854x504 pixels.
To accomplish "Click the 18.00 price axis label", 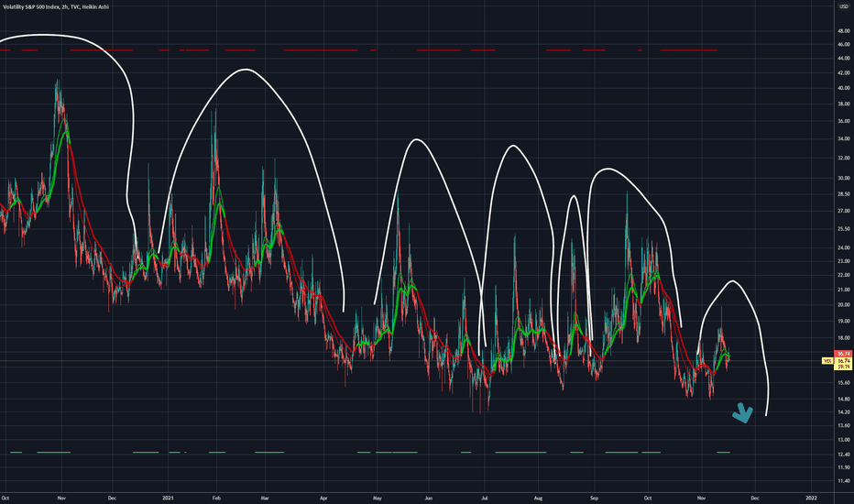I will (x=844, y=338).
